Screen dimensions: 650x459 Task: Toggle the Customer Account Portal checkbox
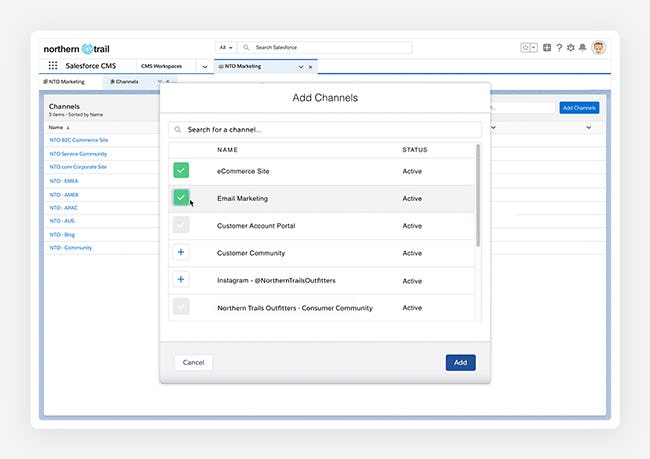[x=181, y=225]
